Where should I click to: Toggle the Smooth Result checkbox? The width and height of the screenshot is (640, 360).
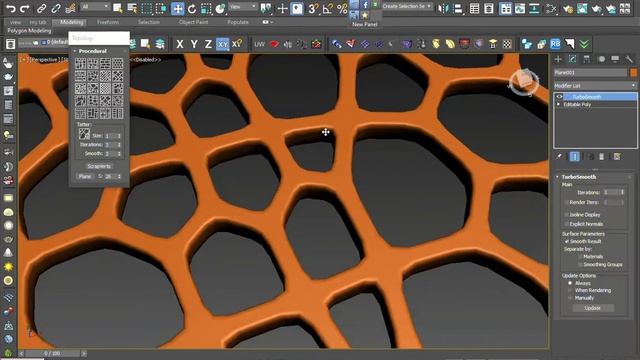tap(567, 241)
